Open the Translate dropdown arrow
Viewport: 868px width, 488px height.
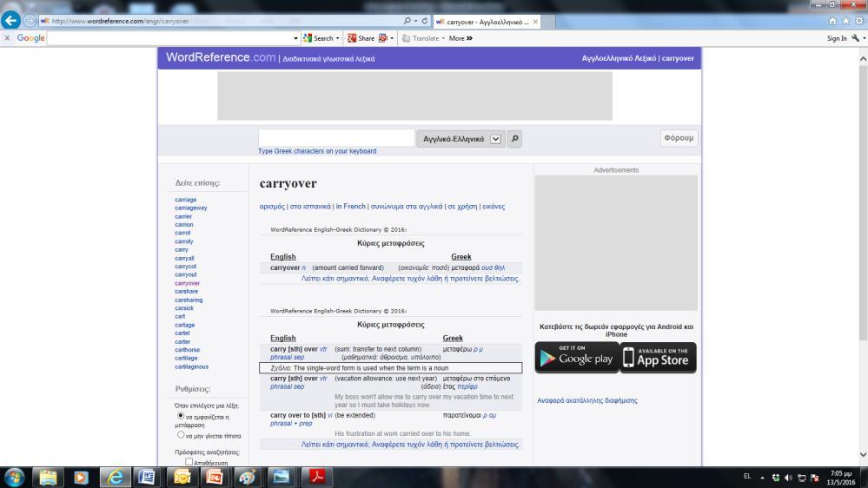click(443, 38)
